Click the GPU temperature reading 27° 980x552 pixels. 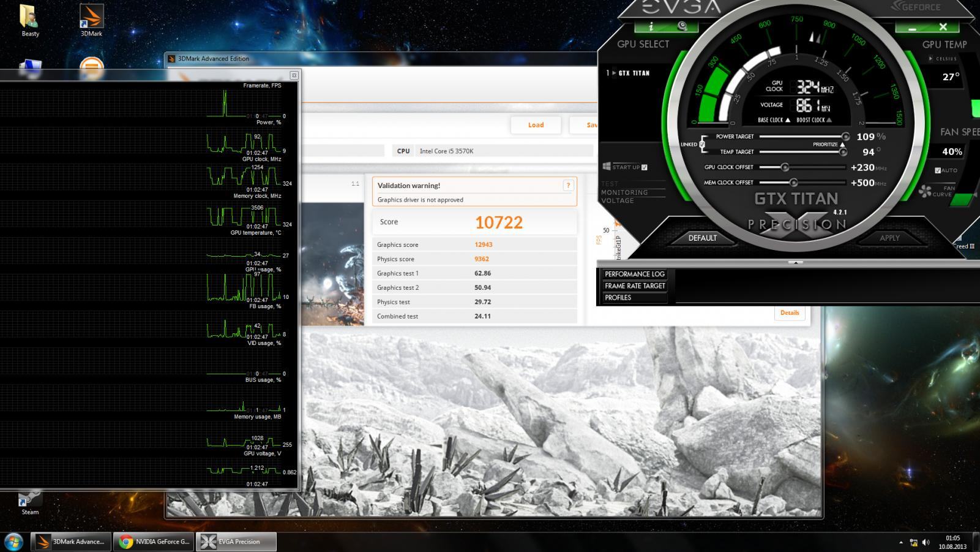coord(951,77)
